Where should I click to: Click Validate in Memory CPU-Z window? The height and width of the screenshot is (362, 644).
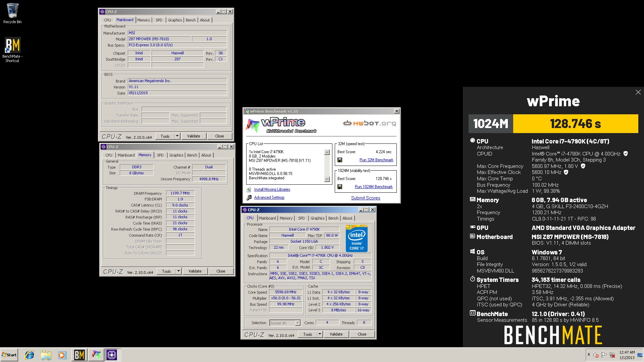point(195,271)
